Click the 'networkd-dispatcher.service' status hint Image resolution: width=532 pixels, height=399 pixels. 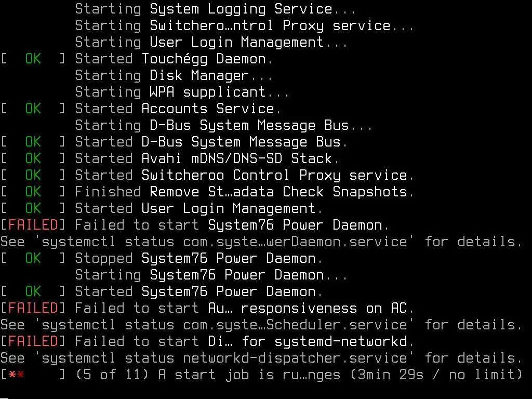pyautogui.click(x=299, y=358)
